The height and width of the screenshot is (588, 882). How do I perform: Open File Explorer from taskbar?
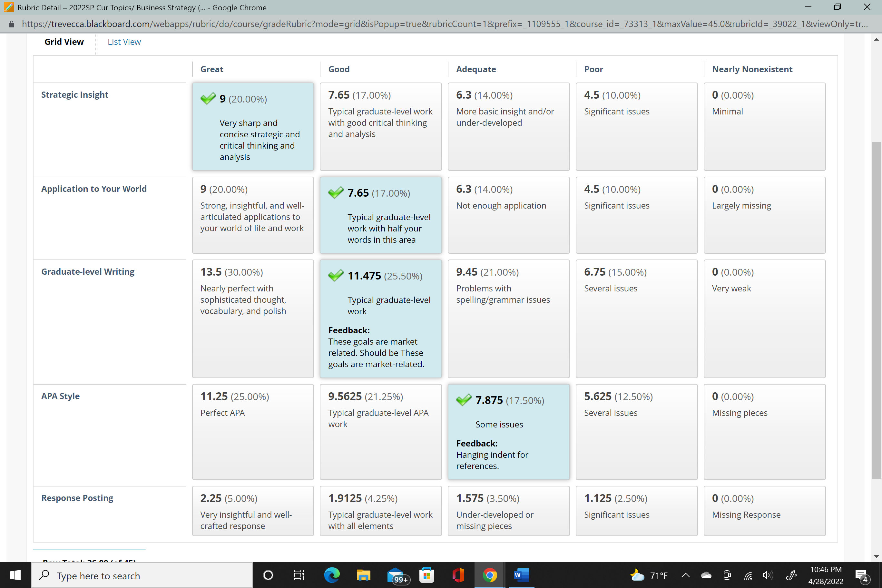(x=363, y=575)
